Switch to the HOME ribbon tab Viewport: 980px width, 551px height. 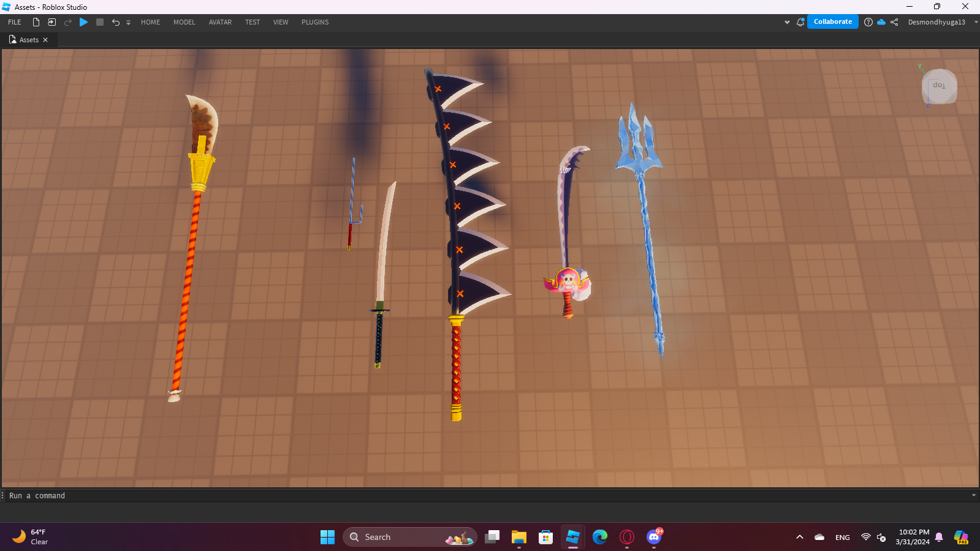click(151, 22)
